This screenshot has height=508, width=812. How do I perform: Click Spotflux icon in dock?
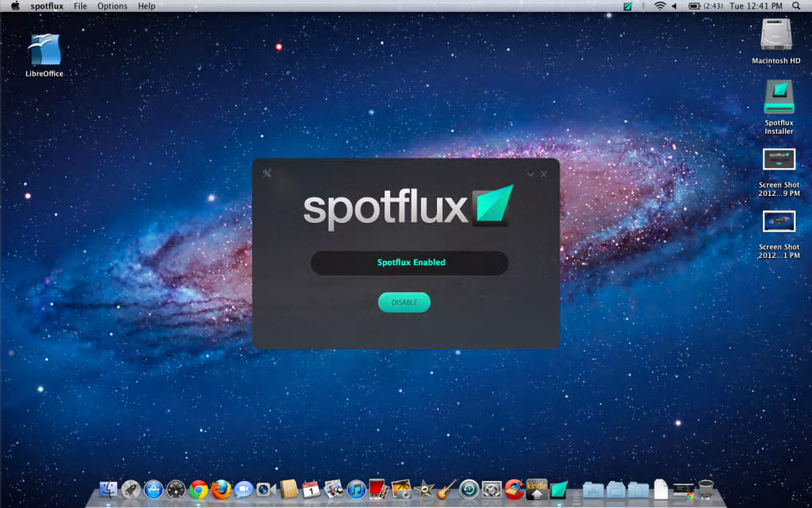(x=560, y=490)
